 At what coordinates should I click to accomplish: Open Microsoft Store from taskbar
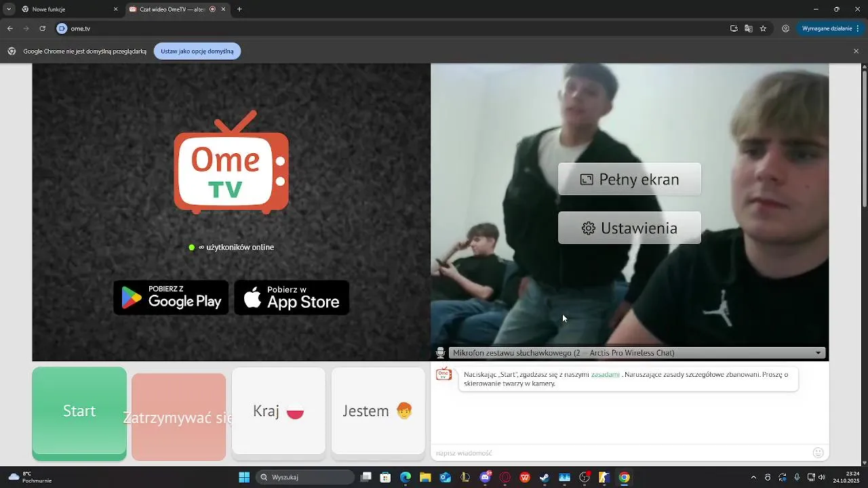385,477
